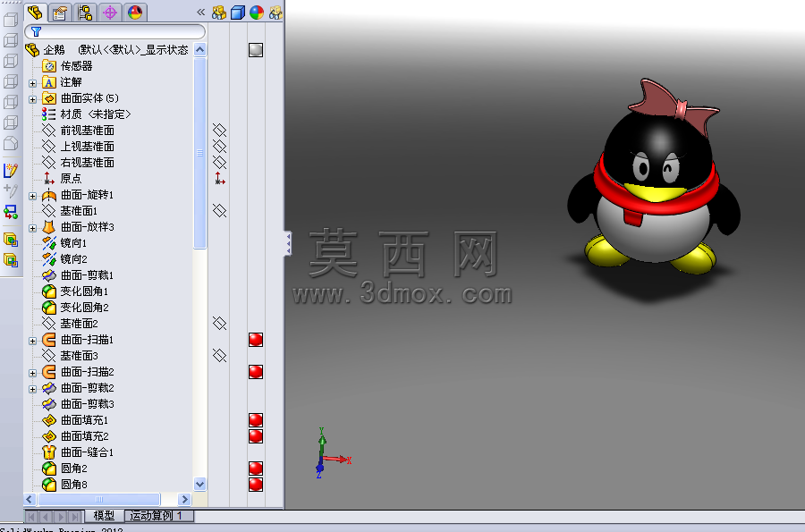The width and height of the screenshot is (805, 532).
Task: Select the 基准面2 plane item
Action: 70,324
